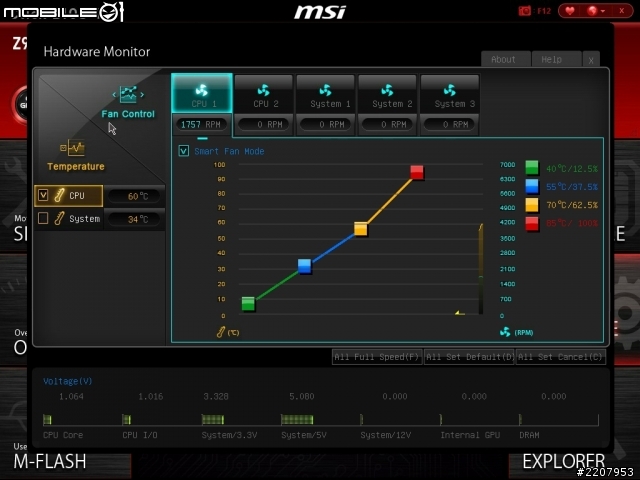Click the 1757 RPM readout for CPU 1
Viewport: 640px width, 480px height.
point(201,124)
